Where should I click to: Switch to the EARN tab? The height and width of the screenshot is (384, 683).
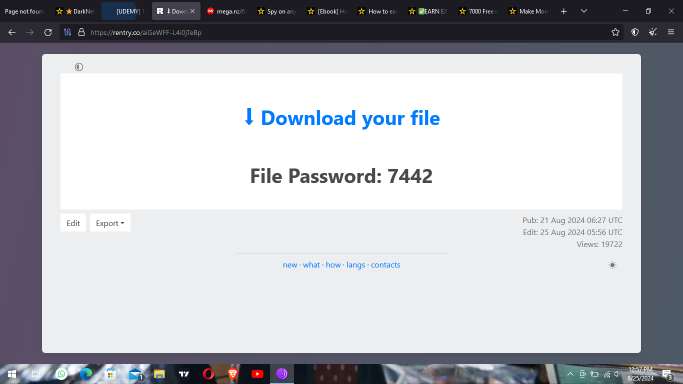point(429,11)
